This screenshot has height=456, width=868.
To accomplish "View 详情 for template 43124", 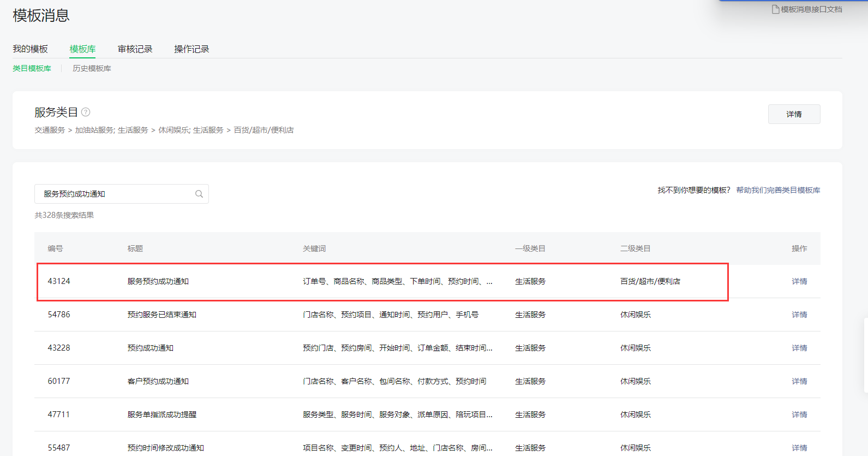I will tap(799, 281).
